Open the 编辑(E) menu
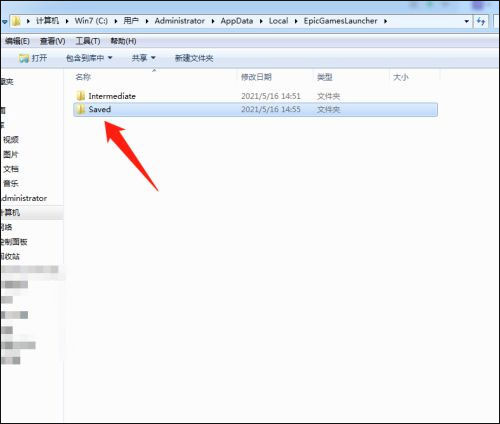The width and height of the screenshot is (500, 424). point(17,41)
